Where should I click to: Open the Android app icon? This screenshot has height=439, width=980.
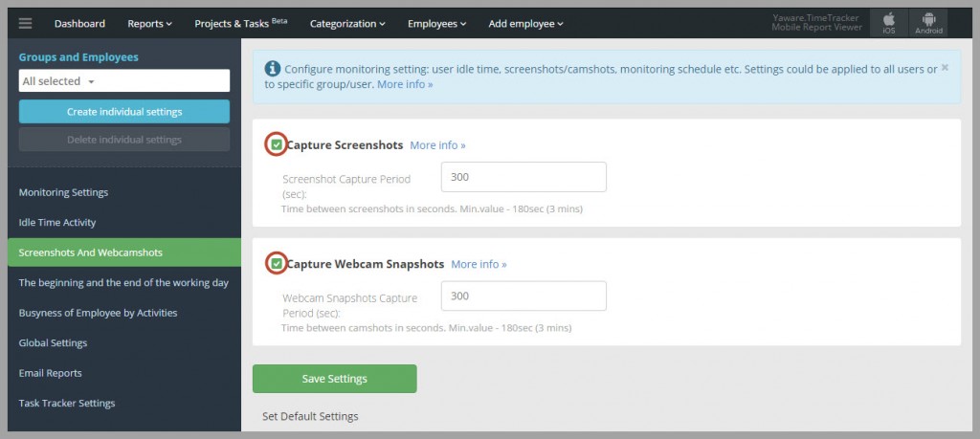tap(928, 23)
